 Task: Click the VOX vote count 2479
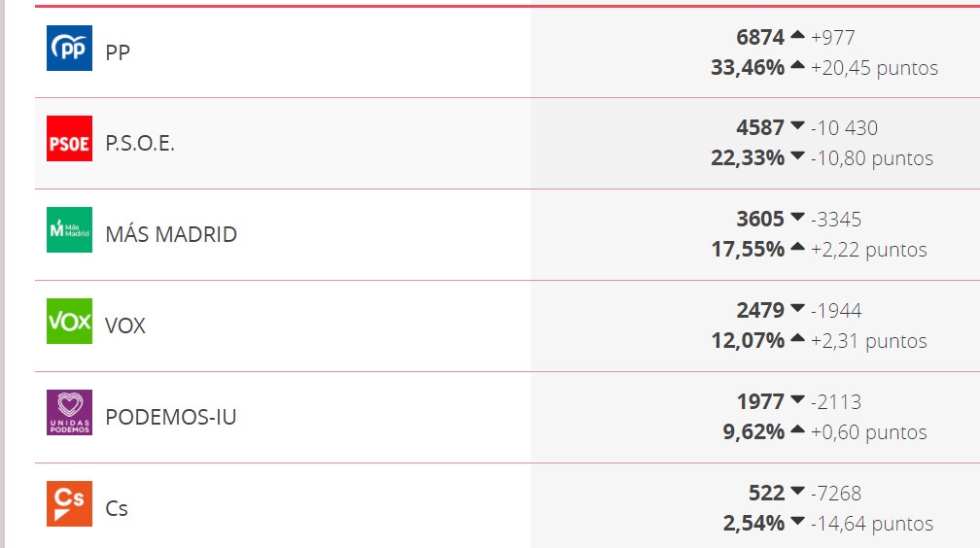760,311
